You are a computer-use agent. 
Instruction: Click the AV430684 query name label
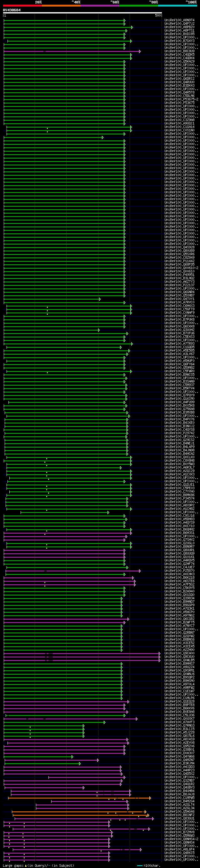[12, 10]
